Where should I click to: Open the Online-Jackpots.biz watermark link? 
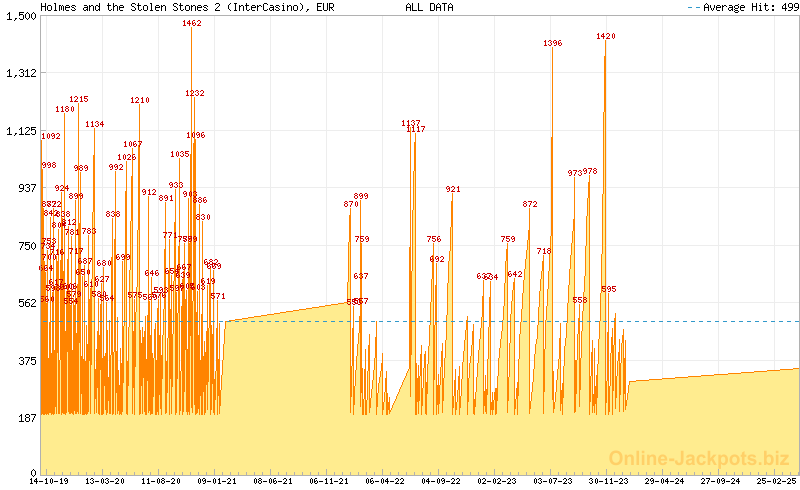pyautogui.click(x=699, y=458)
